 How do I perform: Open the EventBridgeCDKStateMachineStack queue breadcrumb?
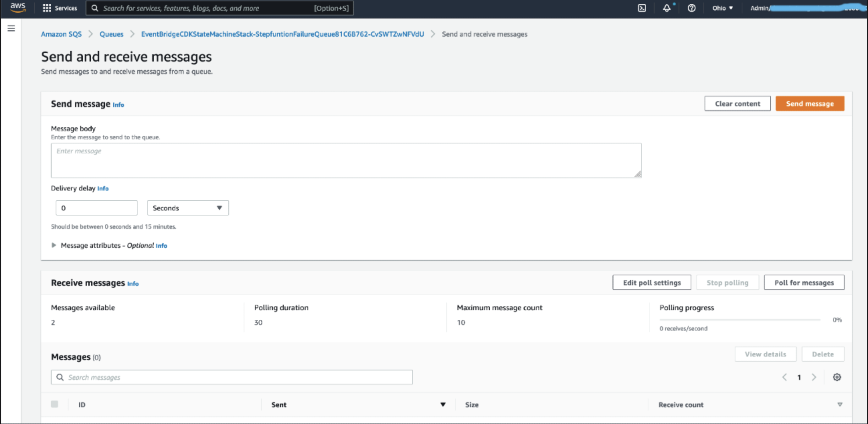pos(282,34)
